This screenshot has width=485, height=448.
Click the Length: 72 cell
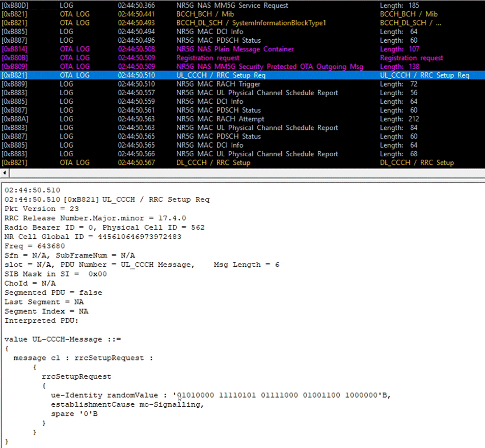[398, 84]
